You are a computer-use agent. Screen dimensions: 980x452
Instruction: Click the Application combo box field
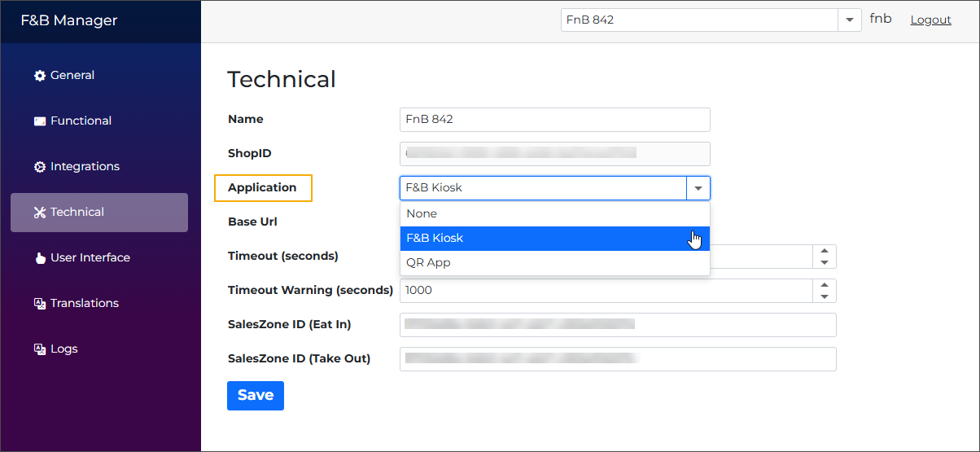coord(544,188)
